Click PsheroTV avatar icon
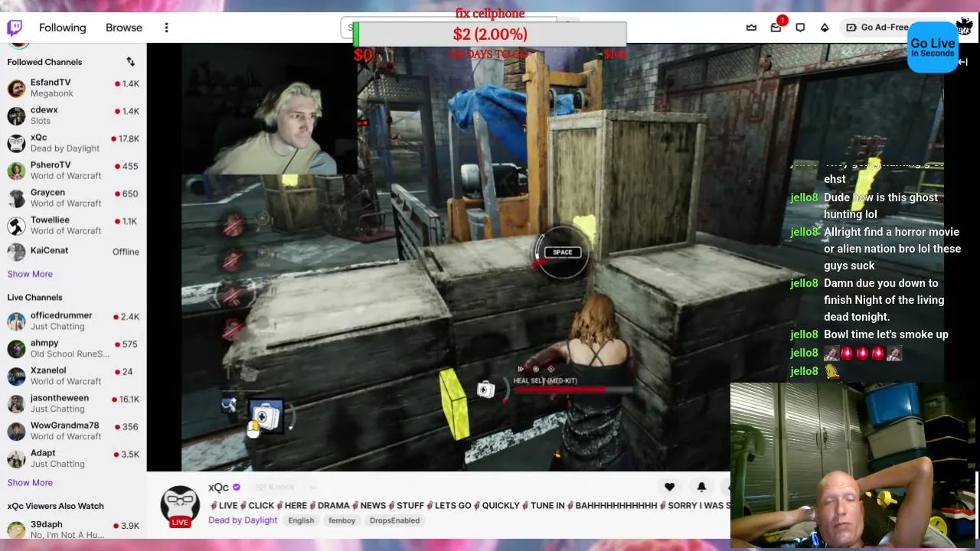This screenshot has height=551, width=980. point(16,171)
